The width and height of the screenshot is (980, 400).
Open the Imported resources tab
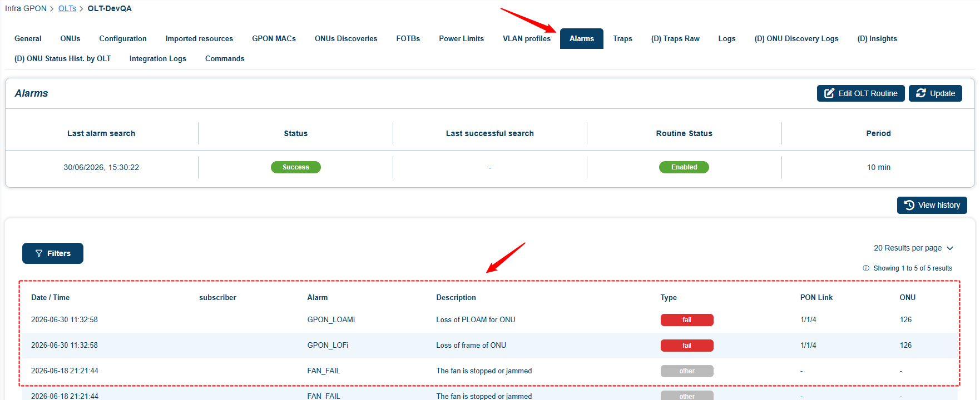pos(199,38)
